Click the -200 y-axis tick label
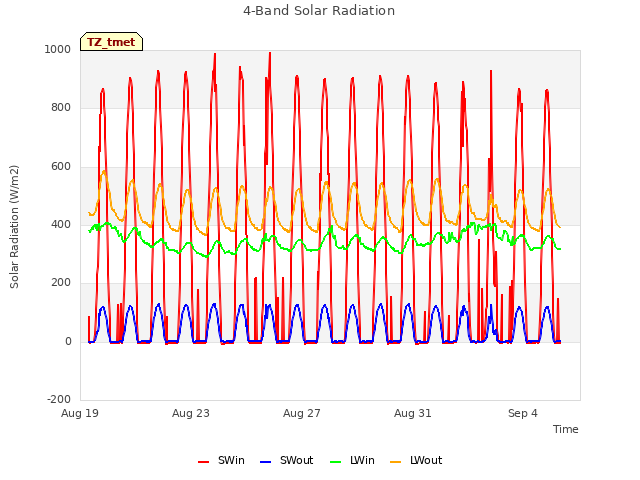The height and width of the screenshot is (480, 640). point(59,399)
